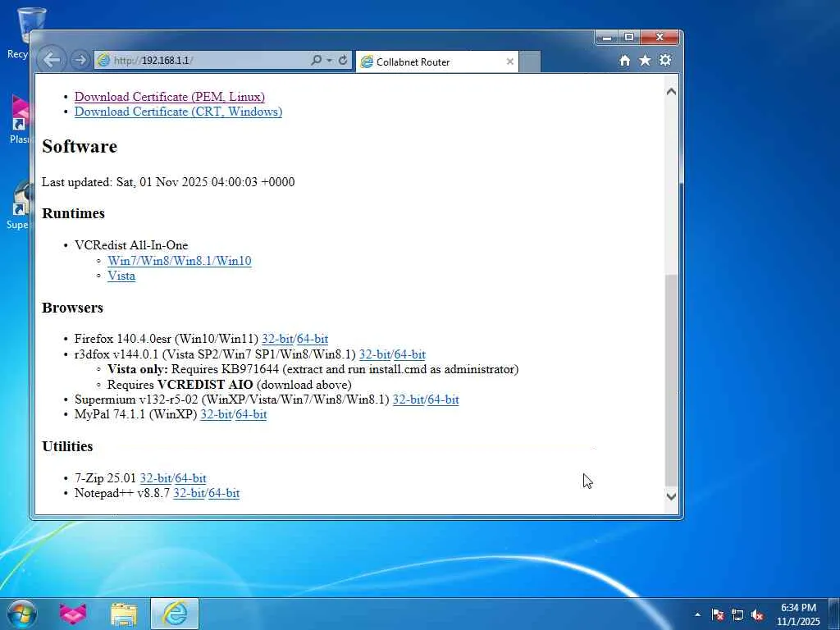This screenshot has width=840, height=630.
Task: Open VCRedist Vista link
Action: (x=121, y=276)
